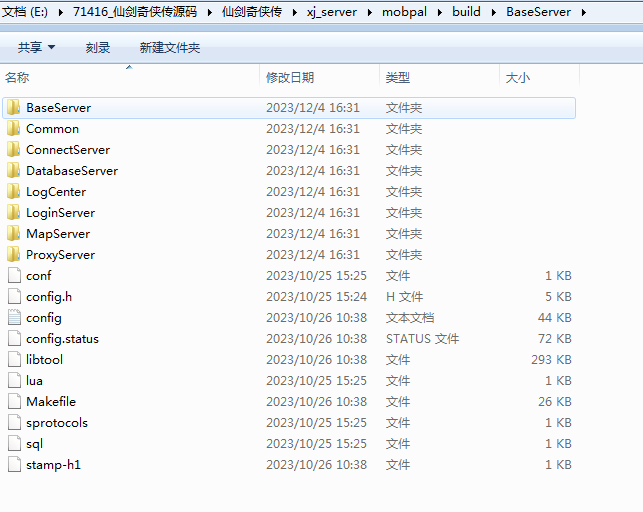Click the DatabaseServer folder icon
Screen dimensions: 643x512
tap(13, 170)
